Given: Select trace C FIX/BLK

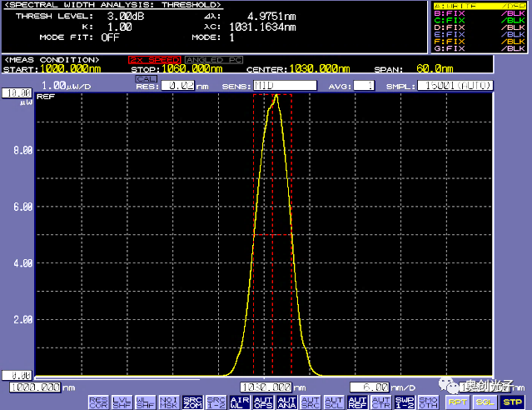Looking at the screenshot, I should (480, 20).
